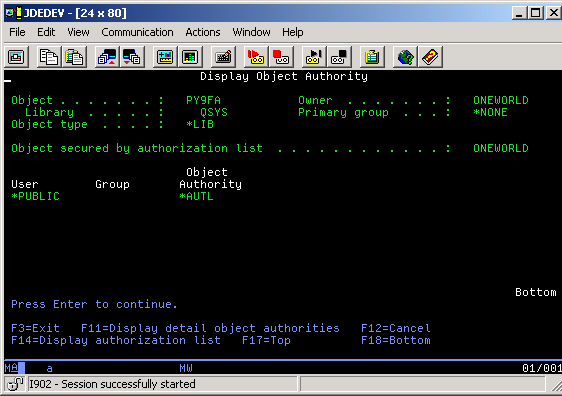Click F11=Display detail object authorities
The width and height of the screenshot is (562, 396).
coord(210,328)
